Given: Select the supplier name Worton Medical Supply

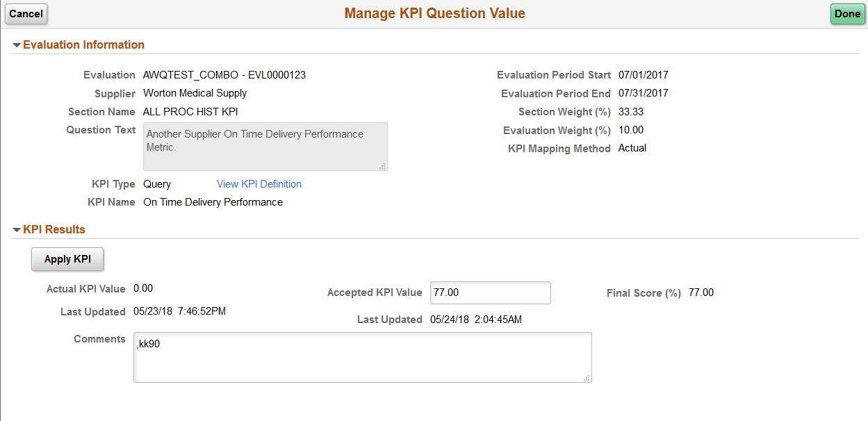Looking at the screenshot, I should (195, 93).
